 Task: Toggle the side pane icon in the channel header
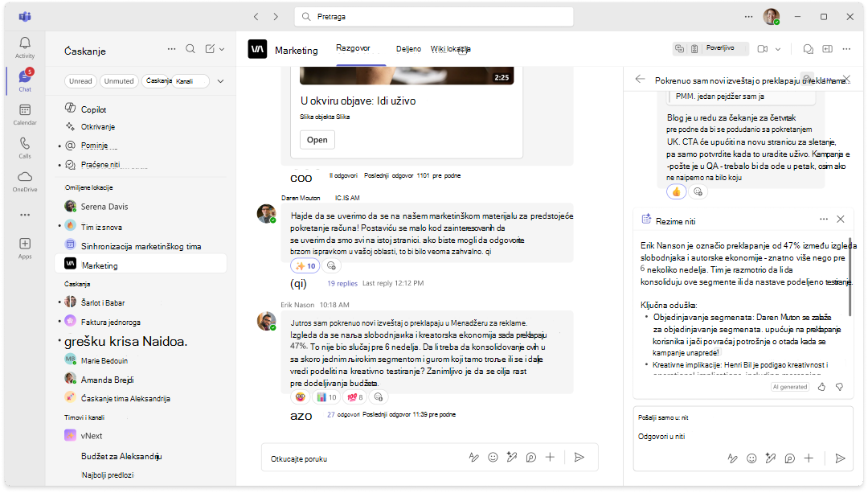pos(828,49)
